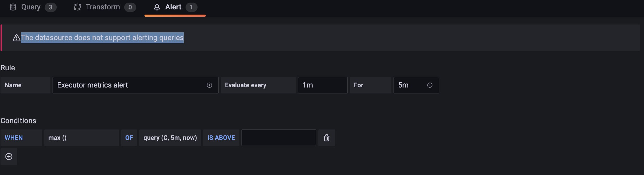Image resolution: width=644 pixels, height=175 pixels.
Task: Click the trash icon to delete condition
Action: tap(327, 138)
